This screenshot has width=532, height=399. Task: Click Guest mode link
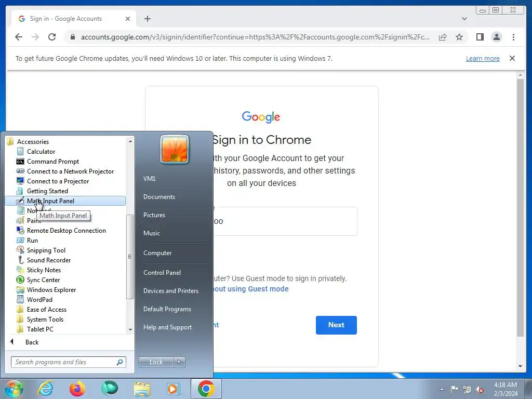(x=250, y=289)
